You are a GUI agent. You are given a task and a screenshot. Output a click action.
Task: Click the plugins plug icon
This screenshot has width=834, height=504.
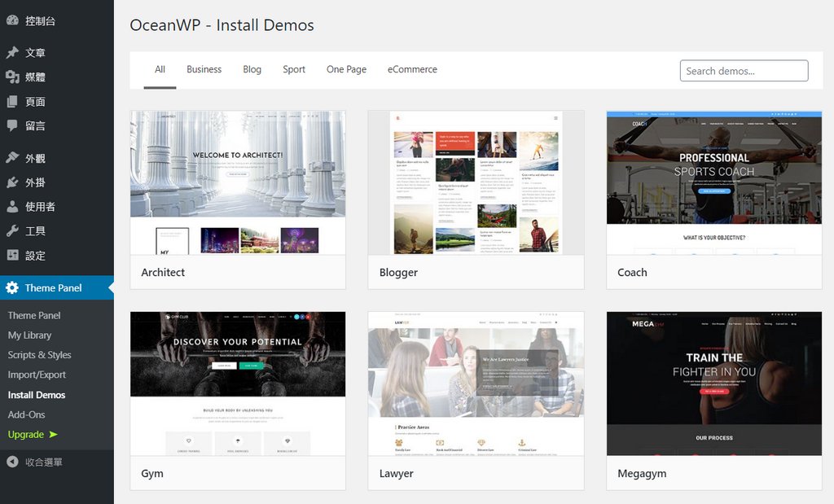(x=12, y=182)
